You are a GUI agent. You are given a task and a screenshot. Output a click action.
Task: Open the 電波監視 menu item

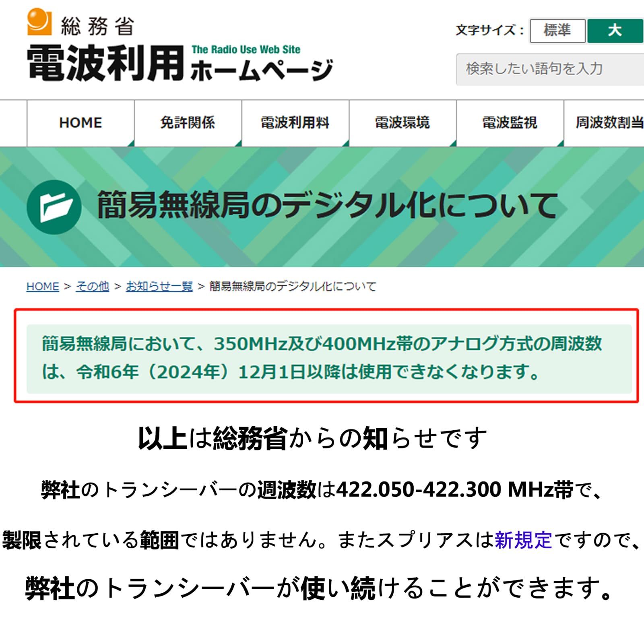[510, 123]
